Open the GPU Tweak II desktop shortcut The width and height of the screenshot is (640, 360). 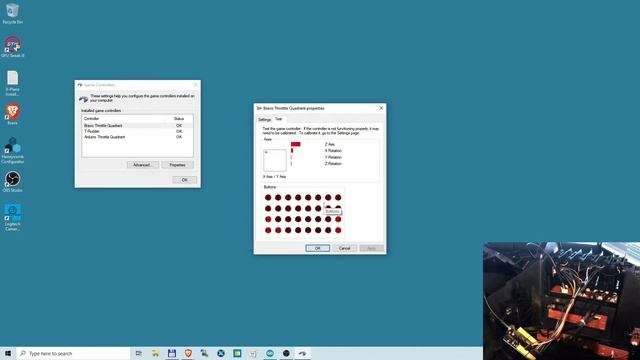pyautogui.click(x=12, y=47)
